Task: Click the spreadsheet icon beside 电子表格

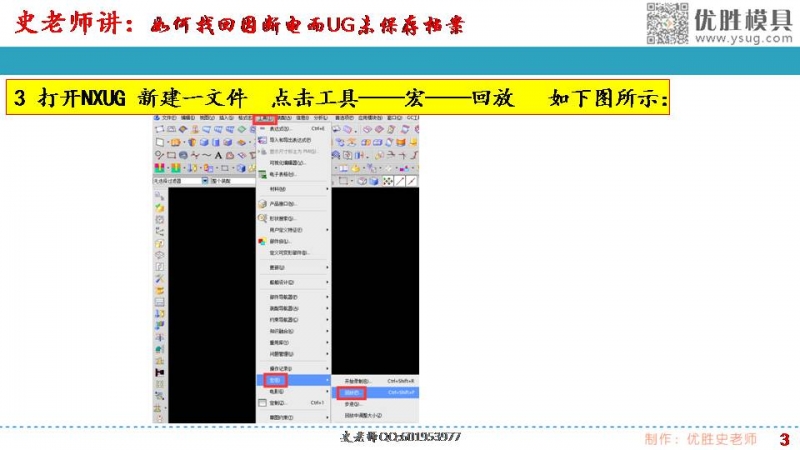Action: coord(262,174)
